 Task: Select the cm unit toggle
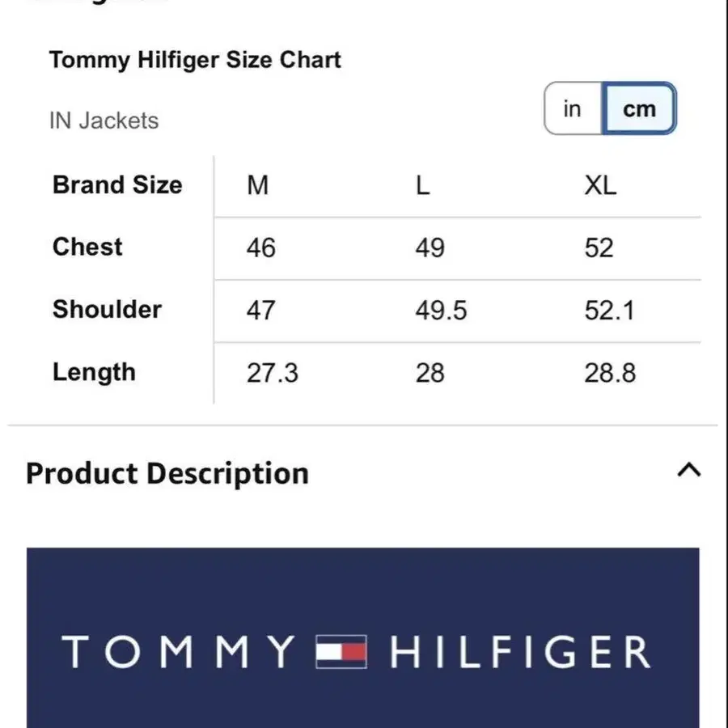(639, 108)
